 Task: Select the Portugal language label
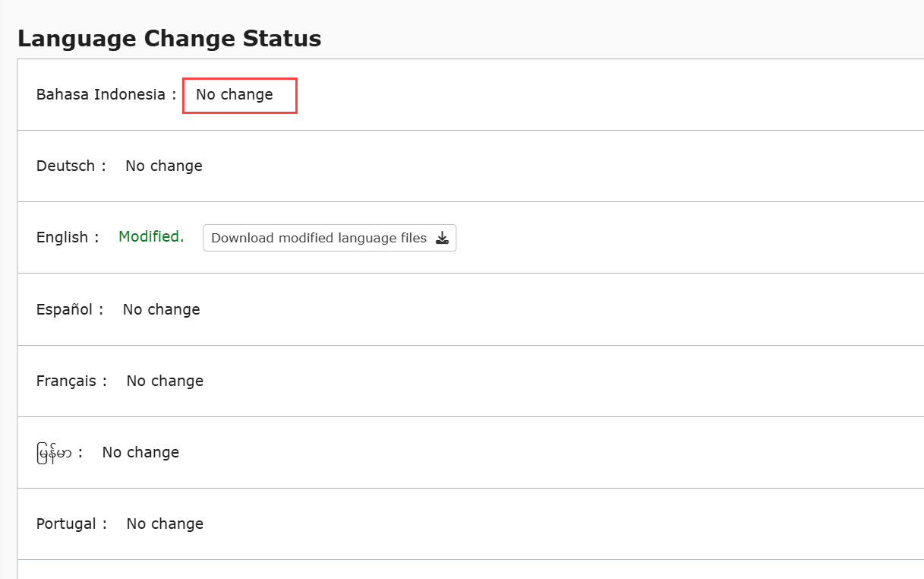66,524
